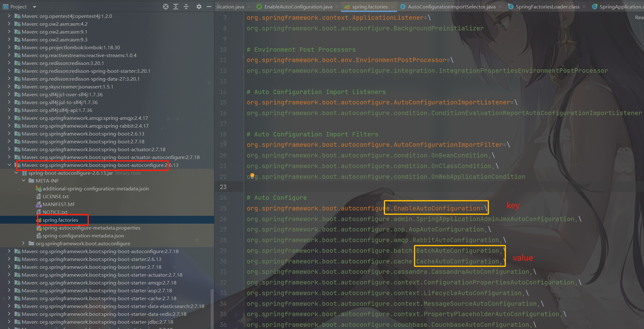The image size is (644, 329).
Task: Close the spring.factories tab
Action: pyautogui.click(x=392, y=7)
